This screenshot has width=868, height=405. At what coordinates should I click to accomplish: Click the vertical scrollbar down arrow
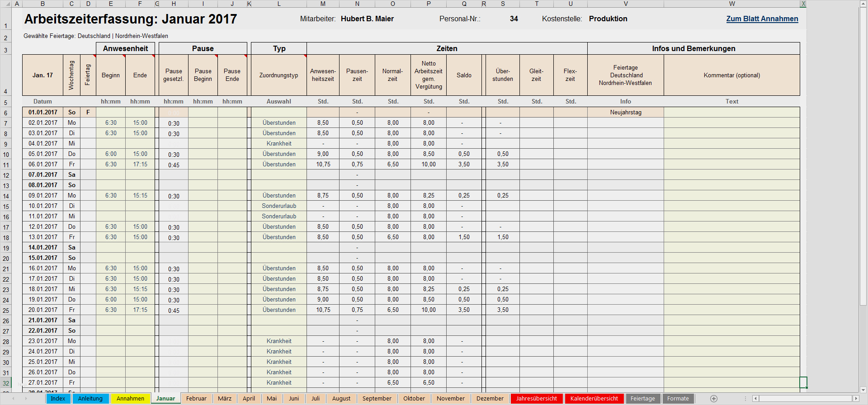[863, 390]
